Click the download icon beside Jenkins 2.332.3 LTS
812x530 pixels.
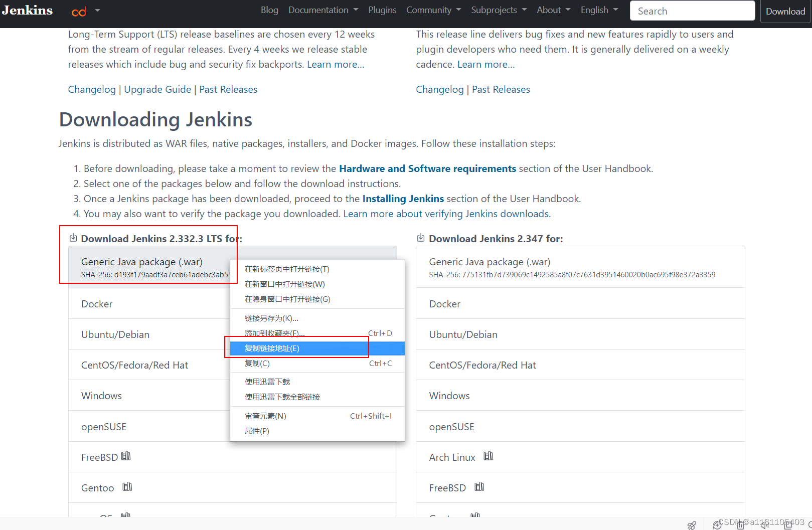73,238
